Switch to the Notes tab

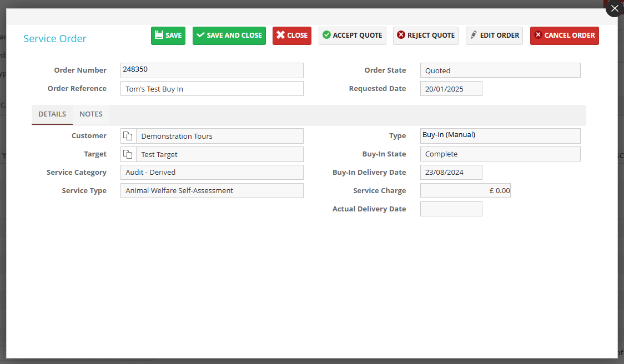coord(91,114)
